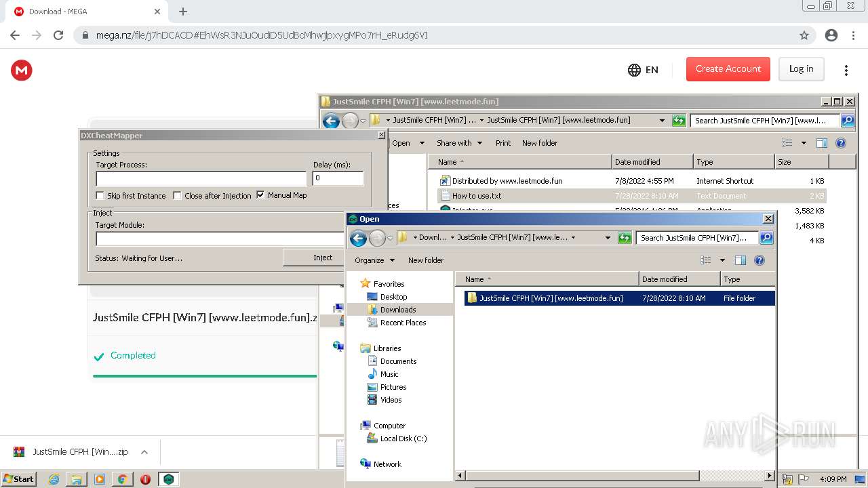Click the Create Account button
This screenshot has width=868, height=488.
tap(728, 69)
